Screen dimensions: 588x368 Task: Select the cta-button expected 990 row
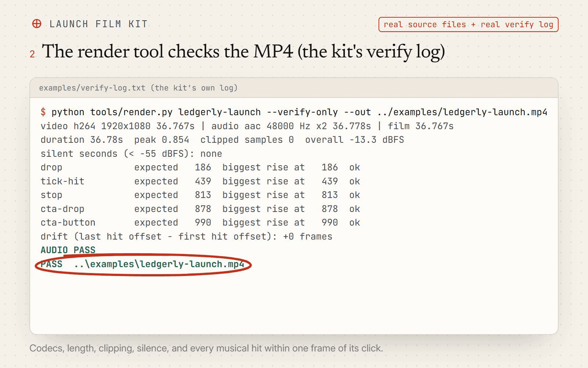tap(200, 223)
